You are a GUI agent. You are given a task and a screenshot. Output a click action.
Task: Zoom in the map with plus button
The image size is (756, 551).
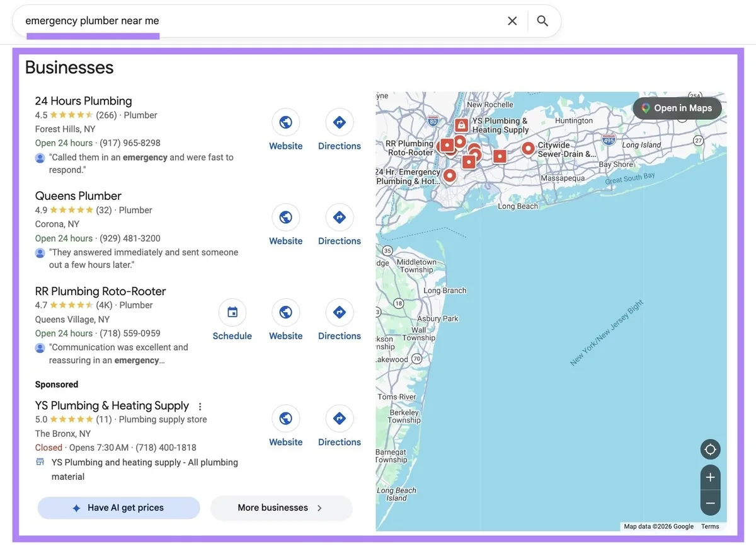pyautogui.click(x=710, y=478)
